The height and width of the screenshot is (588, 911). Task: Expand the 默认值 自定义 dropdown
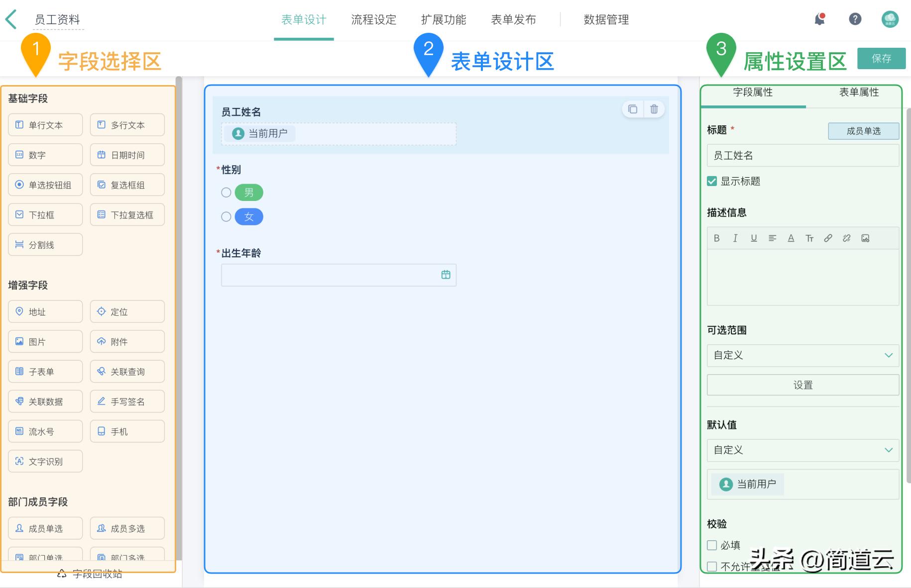pyautogui.click(x=802, y=450)
